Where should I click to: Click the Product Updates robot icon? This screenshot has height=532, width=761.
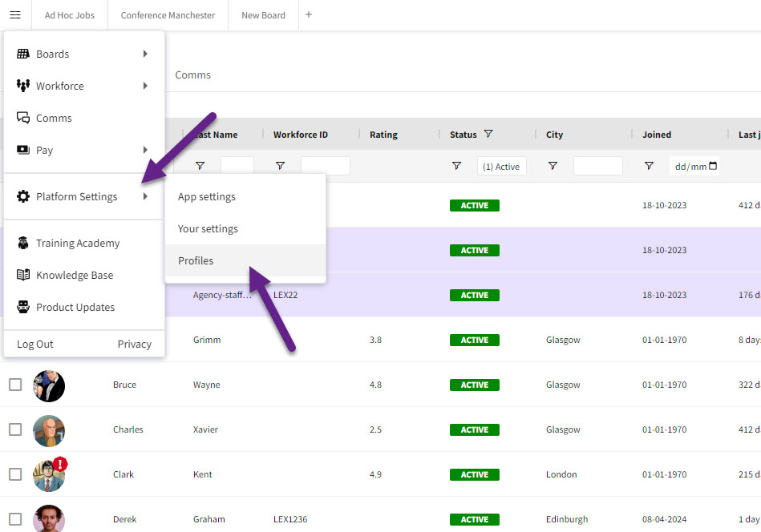pyautogui.click(x=23, y=307)
